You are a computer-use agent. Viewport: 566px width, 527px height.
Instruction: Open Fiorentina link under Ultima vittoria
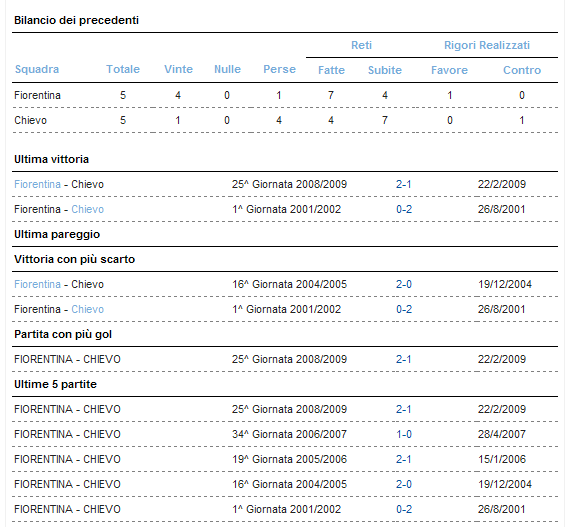coord(37,184)
